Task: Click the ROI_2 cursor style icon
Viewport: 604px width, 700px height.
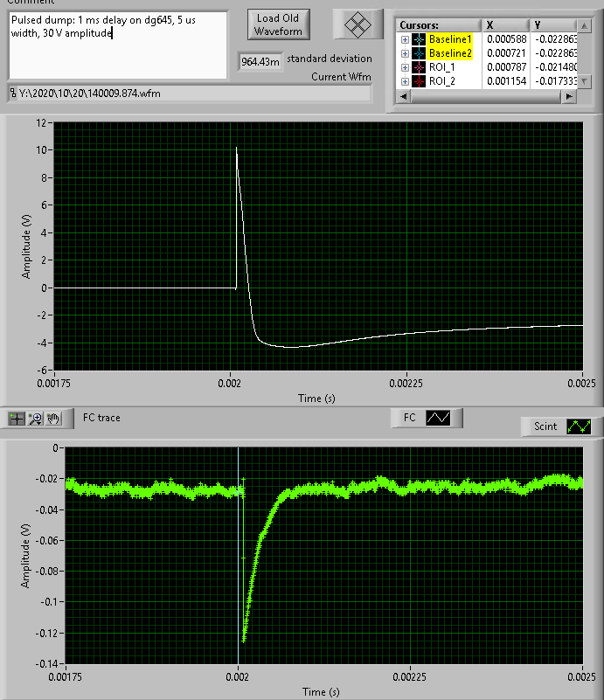Action: point(419,81)
